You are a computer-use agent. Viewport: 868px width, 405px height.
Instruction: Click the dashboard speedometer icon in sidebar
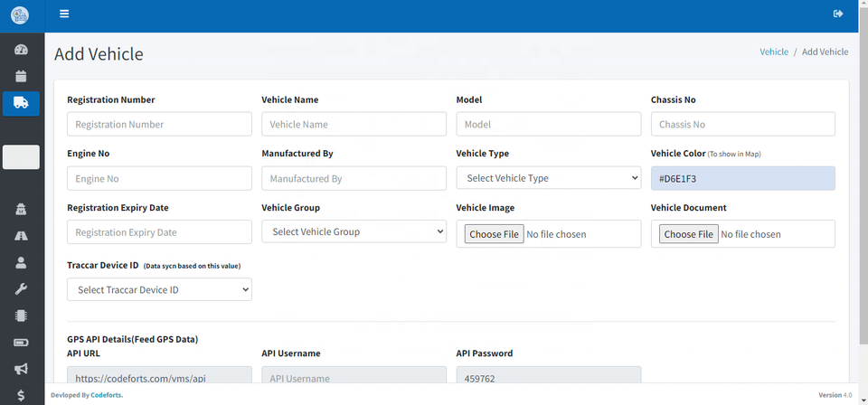(x=21, y=50)
